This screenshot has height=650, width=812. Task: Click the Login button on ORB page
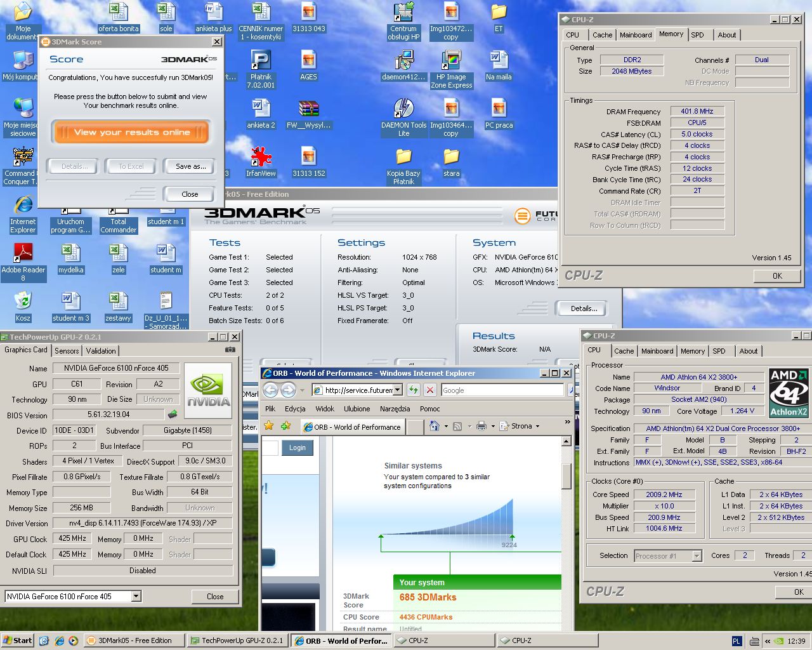[298, 448]
